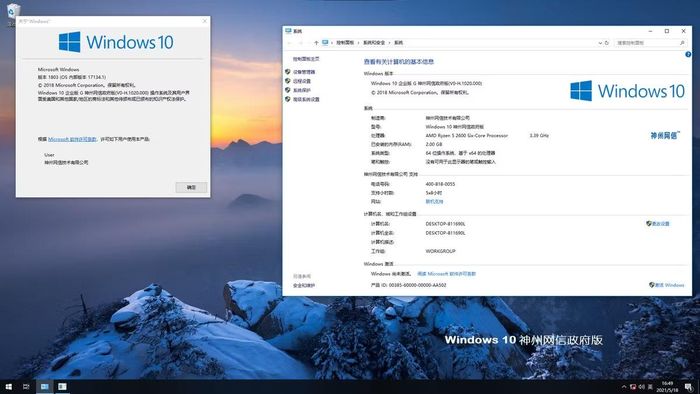Click the search magnifier in System window
Image resolution: width=700 pixels, height=394 pixels.
coord(682,43)
